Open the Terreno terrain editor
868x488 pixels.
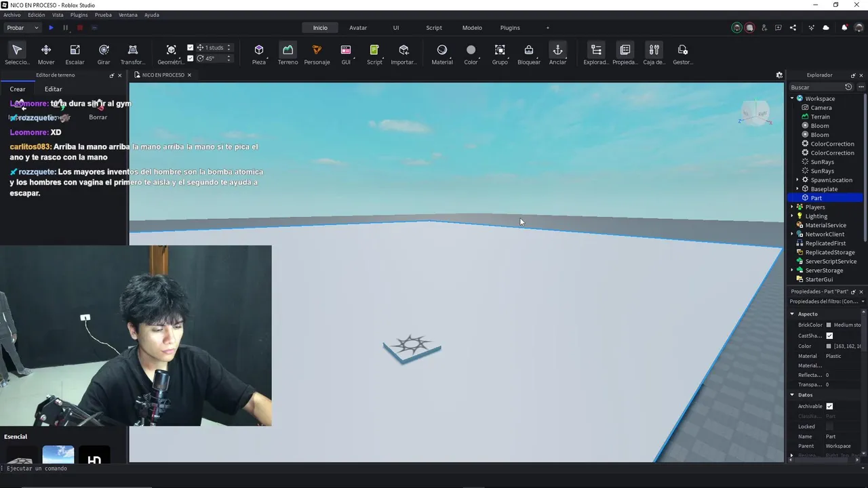(x=288, y=54)
